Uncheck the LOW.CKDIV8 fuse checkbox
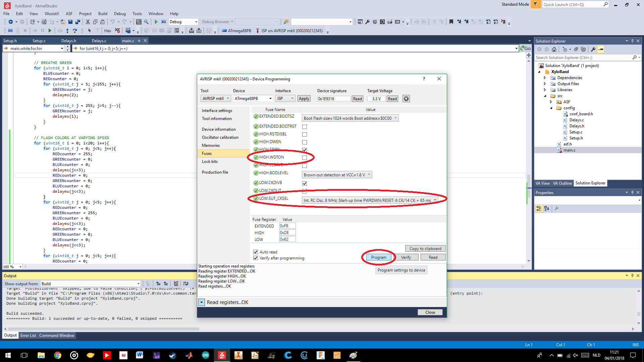This screenshot has width=644, height=362. coord(305,183)
